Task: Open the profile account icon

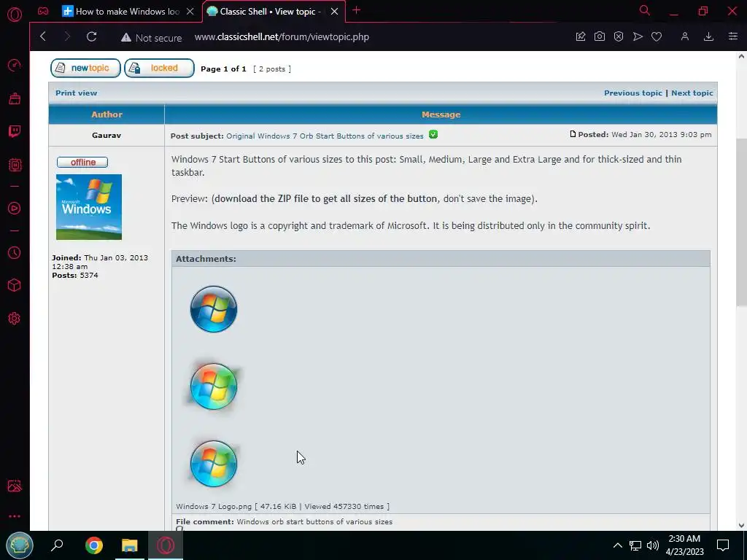Action: tap(684, 36)
